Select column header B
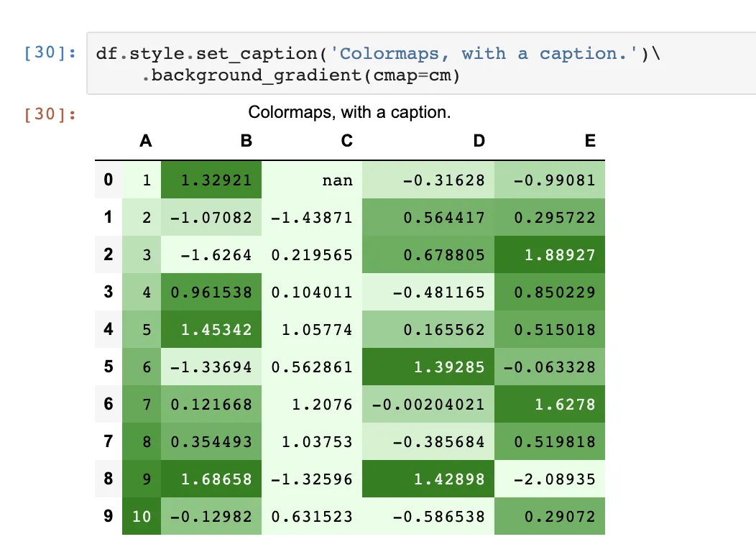This screenshot has width=756, height=552. (x=246, y=141)
